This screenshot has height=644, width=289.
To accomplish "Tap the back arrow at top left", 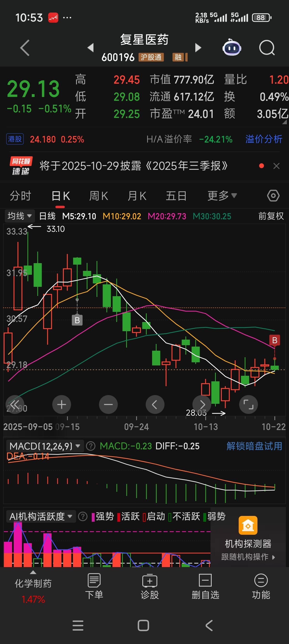I will click(x=25, y=48).
